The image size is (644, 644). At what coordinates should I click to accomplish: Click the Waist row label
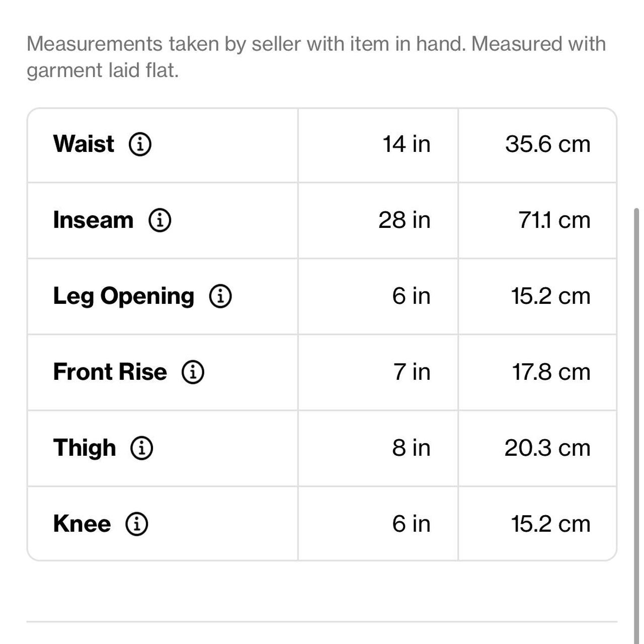84,144
